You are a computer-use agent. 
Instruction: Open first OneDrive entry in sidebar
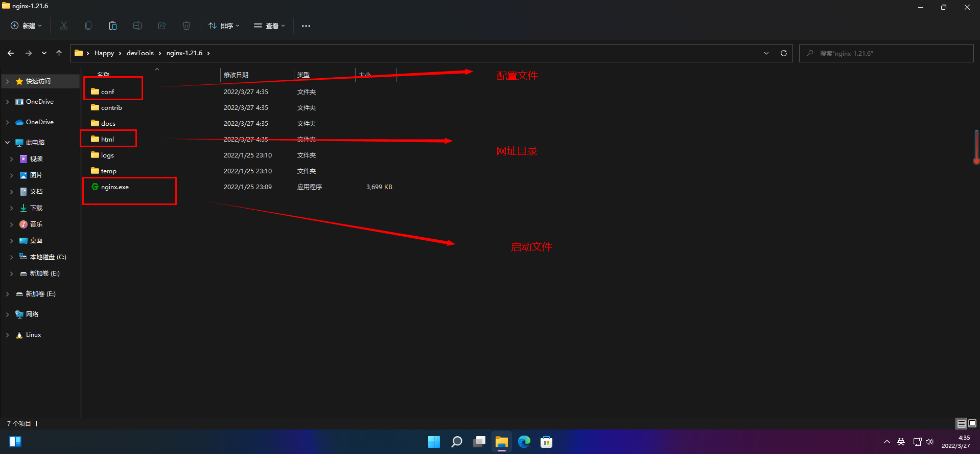click(x=40, y=102)
